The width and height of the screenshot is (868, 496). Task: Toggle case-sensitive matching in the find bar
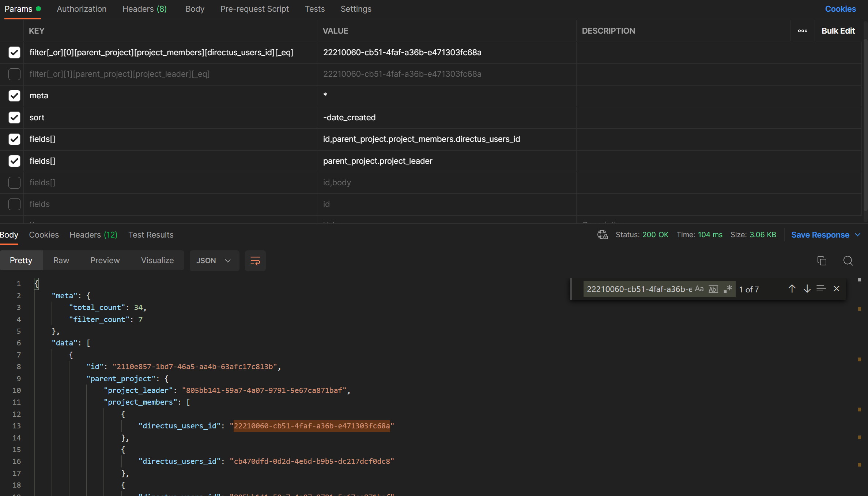(x=699, y=289)
